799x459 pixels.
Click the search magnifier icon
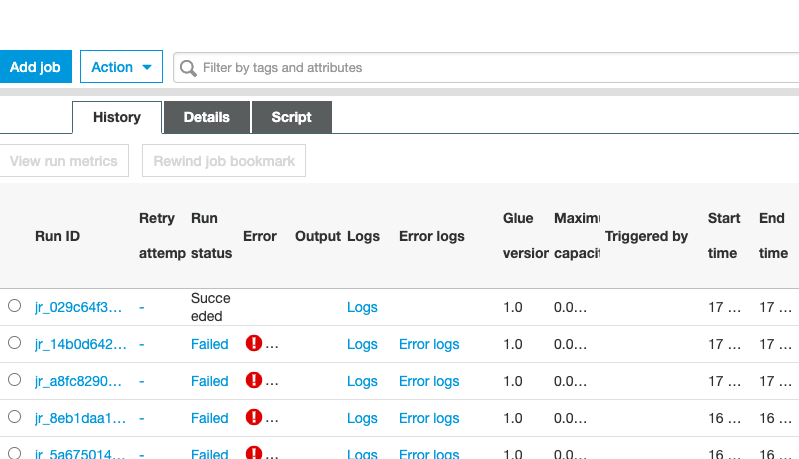pos(188,68)
